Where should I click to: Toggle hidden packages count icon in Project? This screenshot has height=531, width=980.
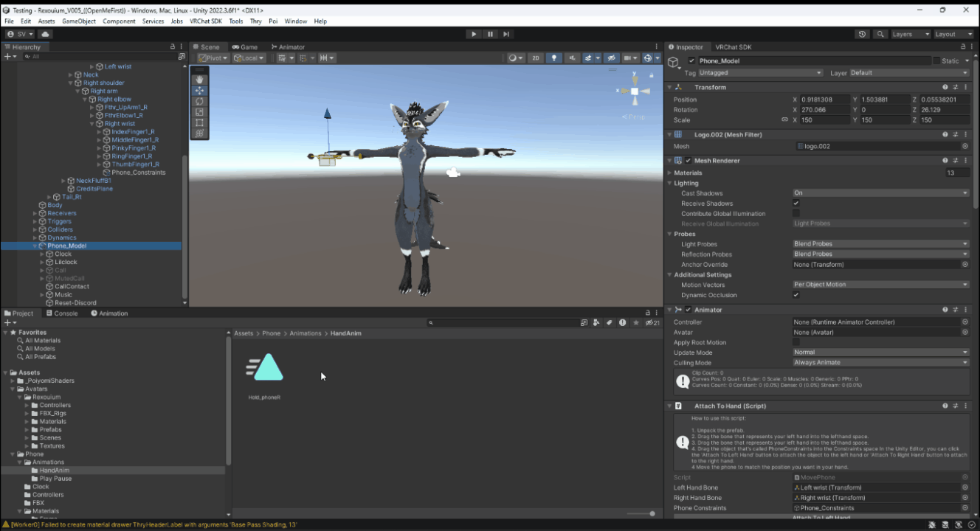[652, 323]
